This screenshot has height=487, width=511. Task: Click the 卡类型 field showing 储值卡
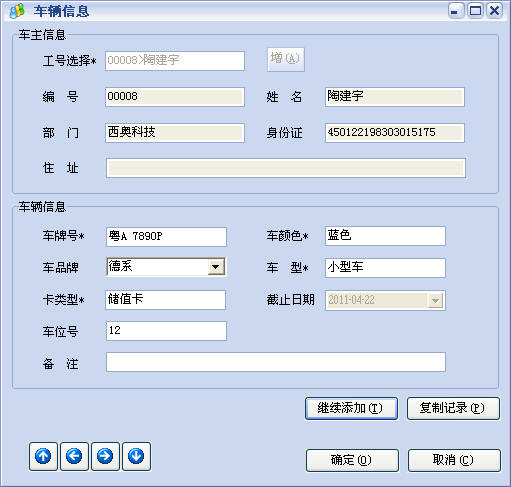tap(165, 300)
